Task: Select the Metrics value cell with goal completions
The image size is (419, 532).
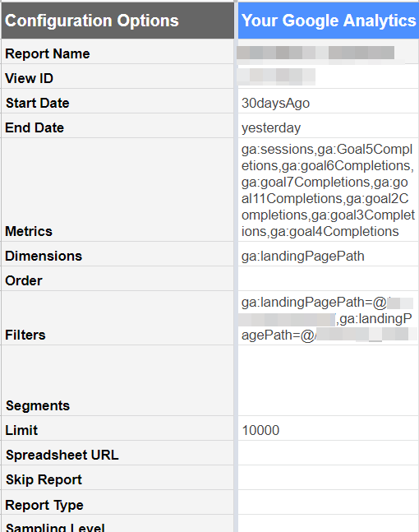Action: pos(329,190)
